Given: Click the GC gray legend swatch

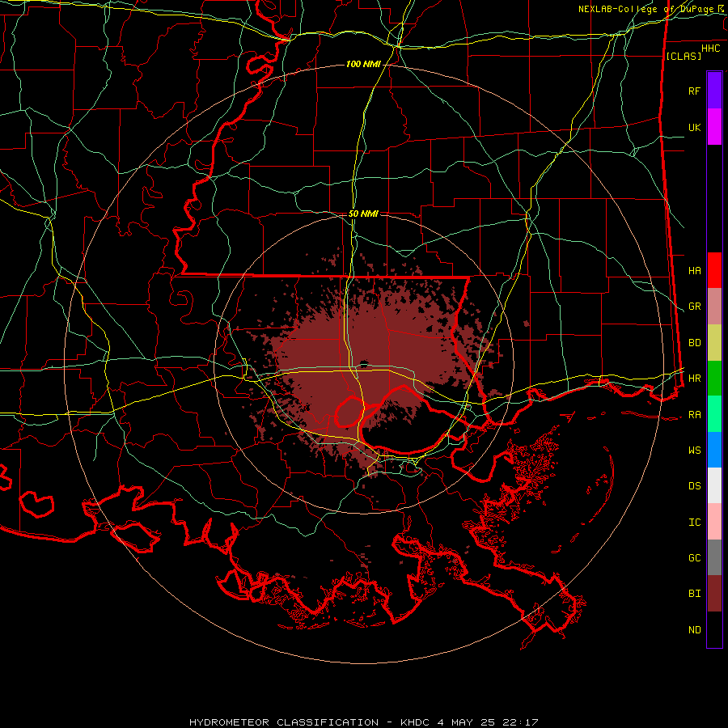Looking at the screenshot, I should [x=714, y=557].
